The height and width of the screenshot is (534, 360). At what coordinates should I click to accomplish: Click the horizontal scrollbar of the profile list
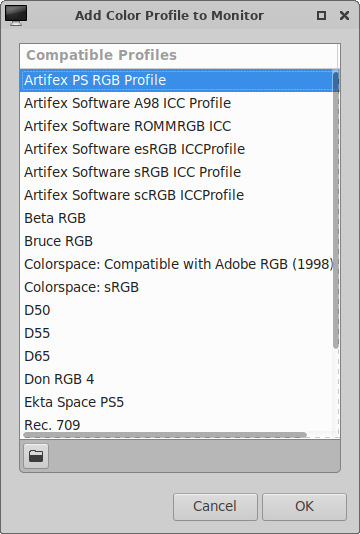pos(165,435)
